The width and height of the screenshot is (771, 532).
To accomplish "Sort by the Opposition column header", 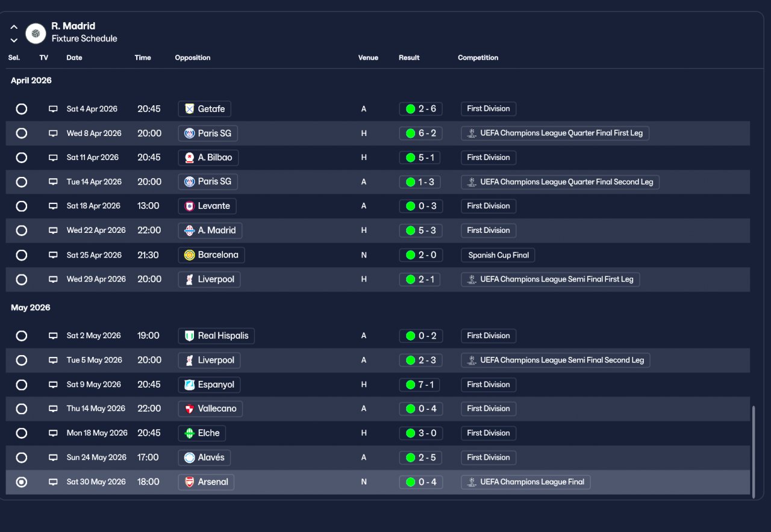I will coord(193,58).
